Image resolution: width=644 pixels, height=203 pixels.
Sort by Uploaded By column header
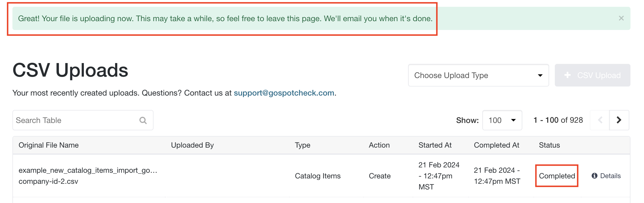pos(192,145)
